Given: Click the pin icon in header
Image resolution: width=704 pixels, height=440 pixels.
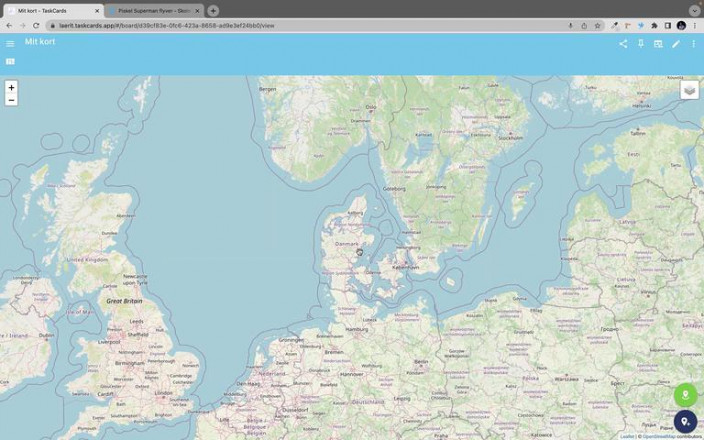Looking at the screenshot, I should [641, 43].
